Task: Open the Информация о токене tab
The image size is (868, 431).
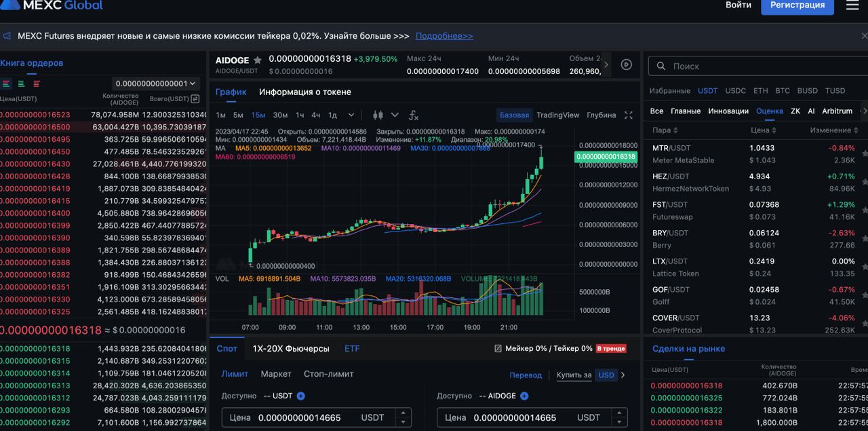Action: click(305, 92)
